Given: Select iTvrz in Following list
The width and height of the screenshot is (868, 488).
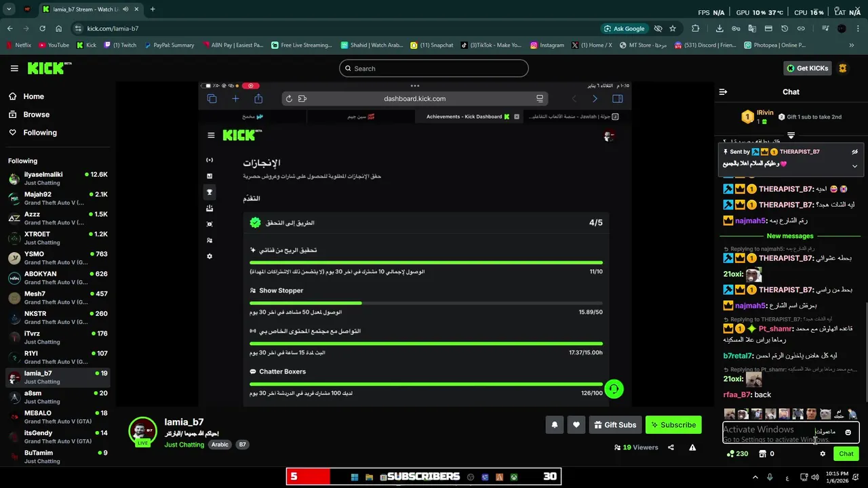Looking at the screenshot, I should [58, 338].
